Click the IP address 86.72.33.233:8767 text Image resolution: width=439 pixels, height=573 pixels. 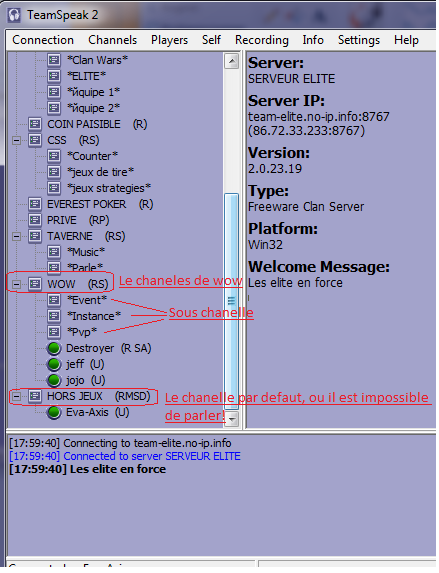click(x=306, y=130)
